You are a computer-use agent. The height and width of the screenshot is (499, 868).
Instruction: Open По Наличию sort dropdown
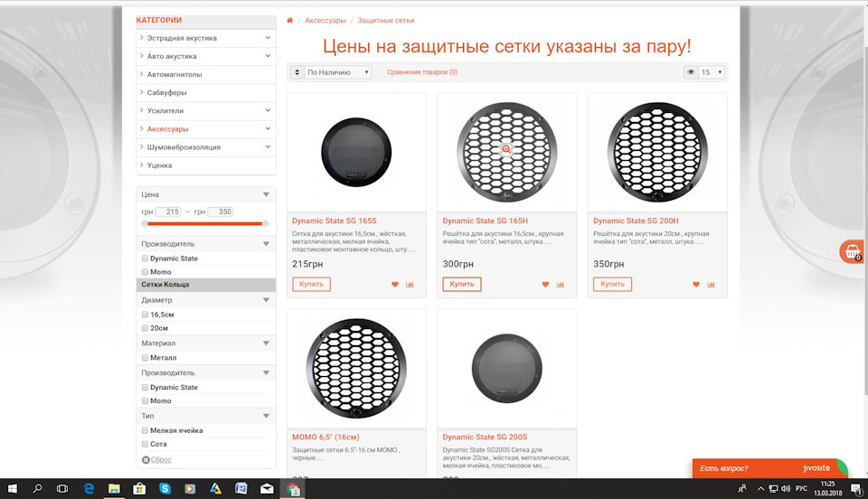click(338, 72)
